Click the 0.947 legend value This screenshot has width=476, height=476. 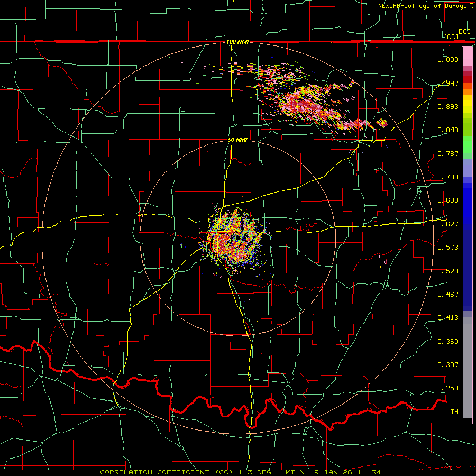coord(448,83)
